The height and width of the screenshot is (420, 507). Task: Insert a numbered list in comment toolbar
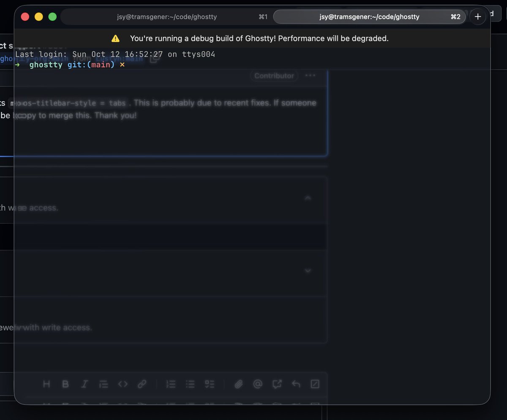click(x=171, y=384)
